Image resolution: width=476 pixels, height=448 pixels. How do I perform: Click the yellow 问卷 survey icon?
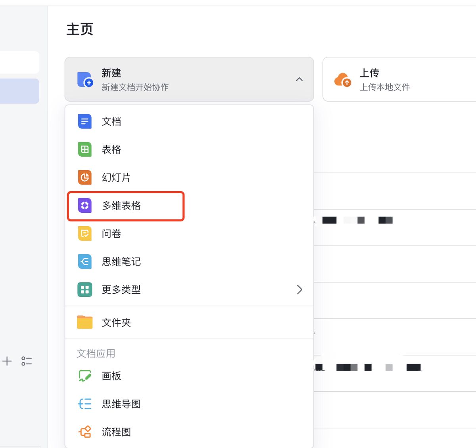(84, 234)
